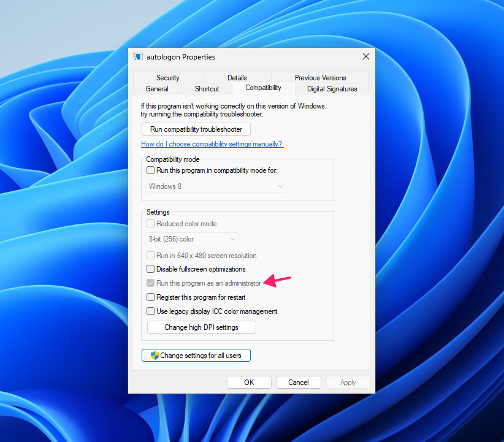504x442 pixels.
Task: Expand the 8-bit (256) color dropdown
Action: click(x=192, y=239)
